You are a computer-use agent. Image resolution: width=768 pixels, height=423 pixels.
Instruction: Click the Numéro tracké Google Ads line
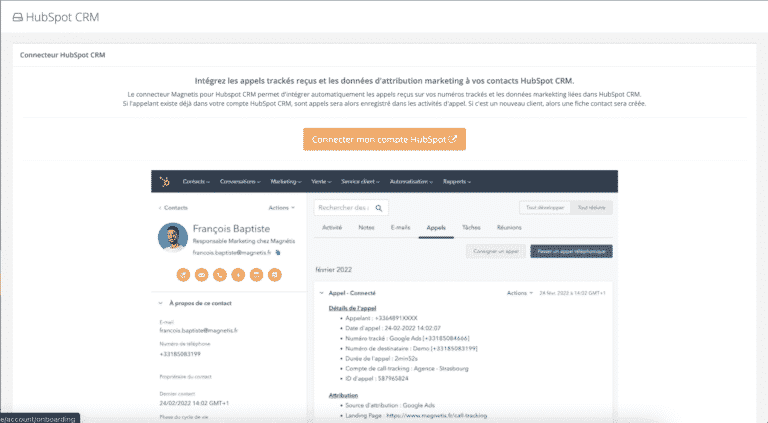pyautogui.click(x=407, y=338)
